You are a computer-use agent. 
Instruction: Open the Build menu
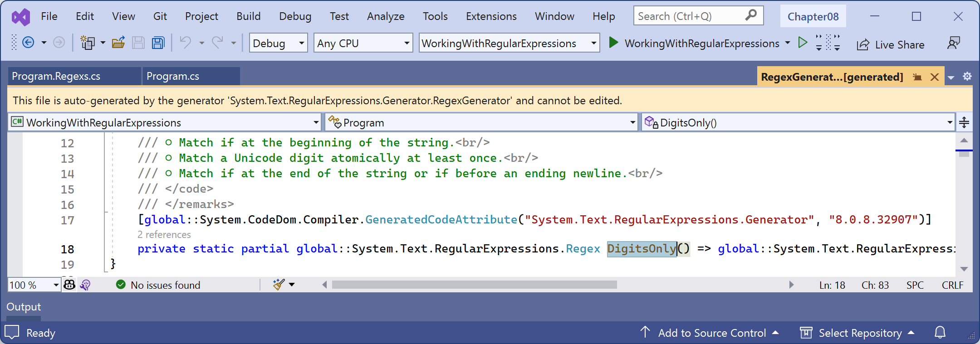click(x=249, y=16)
